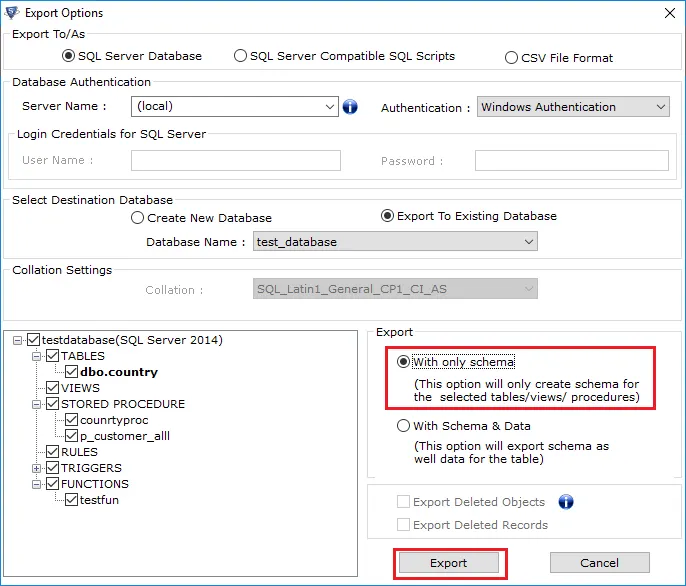Select counrtyproc procedure label in tree
Image resolution: width=686 pixels, height=586 pixels.
coord(114,420)
